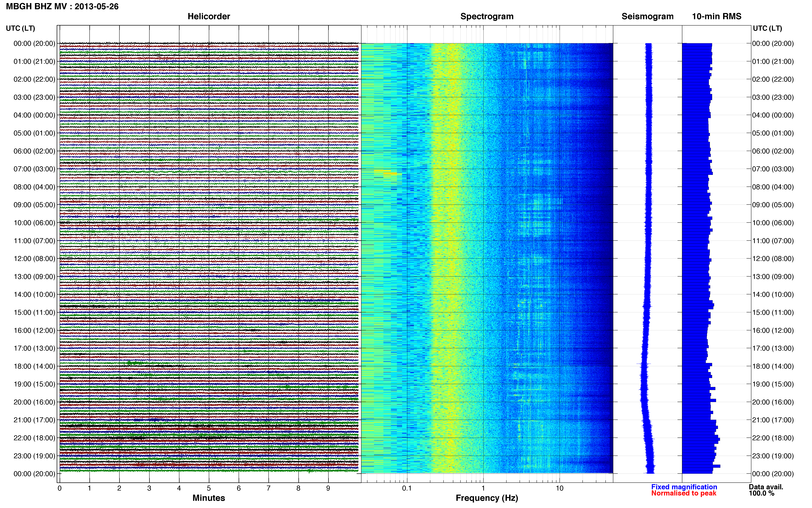Click left time label 13:00 (09:00)
The height and width of the screenshot is (508, 812).
point(34,277)
